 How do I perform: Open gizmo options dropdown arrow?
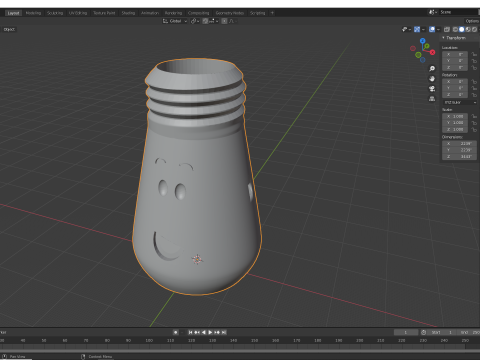pyautogui.click(x=423, y=29)
